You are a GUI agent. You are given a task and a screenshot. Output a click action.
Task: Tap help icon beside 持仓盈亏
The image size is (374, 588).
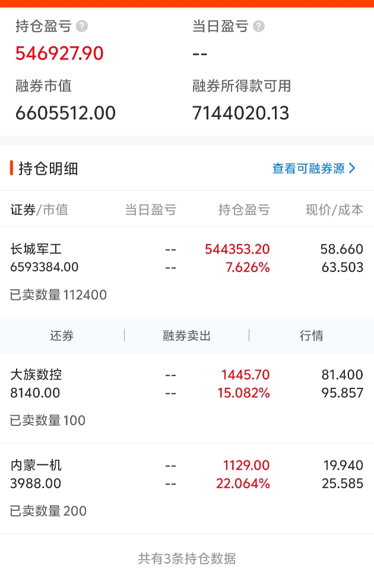[82, 26]
